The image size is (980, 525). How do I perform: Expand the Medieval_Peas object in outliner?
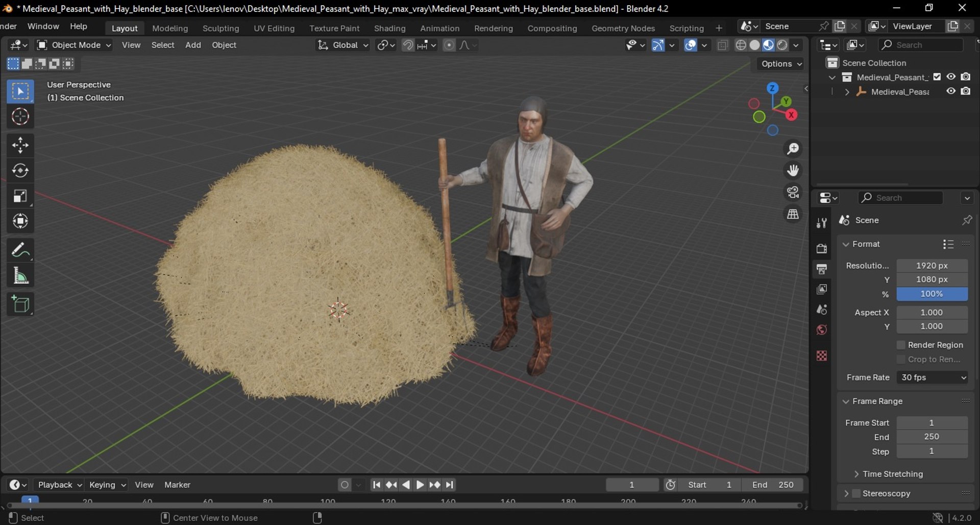pos(847,92)
